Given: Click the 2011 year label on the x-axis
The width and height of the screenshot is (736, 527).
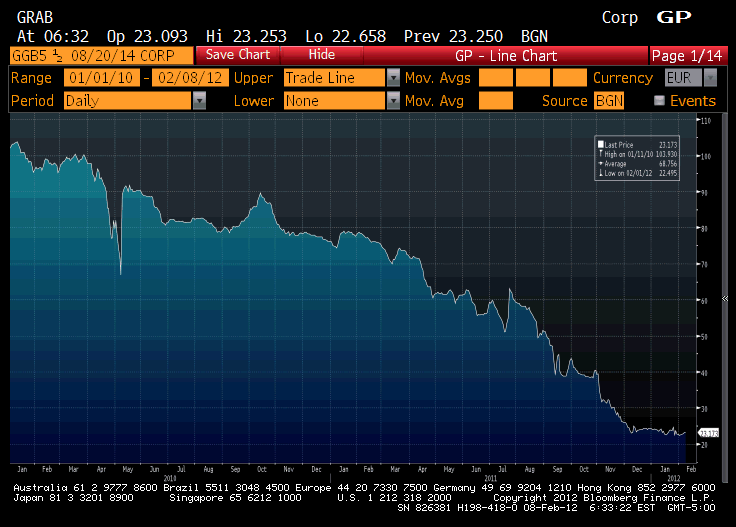Looking at the screenshot, I should (491, 478).
